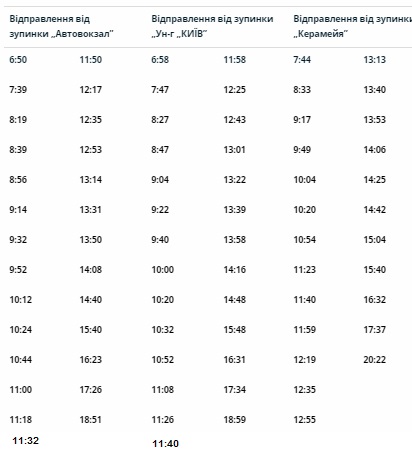The height and width of the screenshot is (476, 412).
Task: Click the 16:32 time in Керамейя column
Action: [375, 300]
